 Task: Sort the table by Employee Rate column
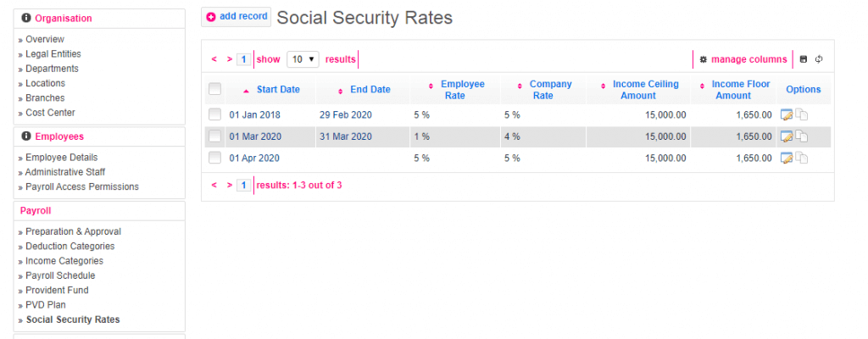pyautogui.click(x=462, y=90)
